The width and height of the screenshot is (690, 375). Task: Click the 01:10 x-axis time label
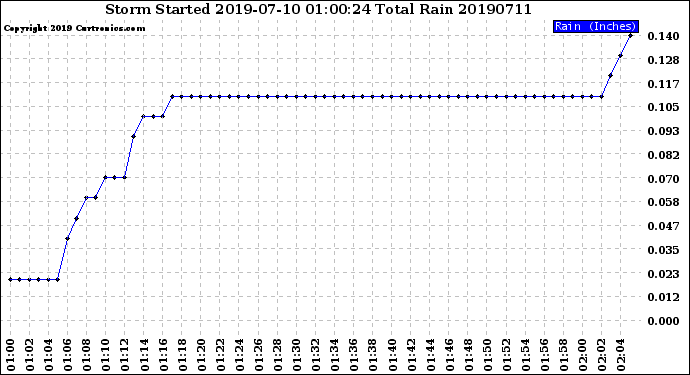point(106,355)
